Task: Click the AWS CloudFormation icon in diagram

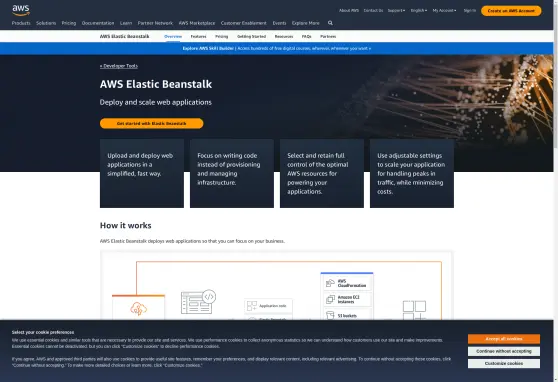Action: 330,283
